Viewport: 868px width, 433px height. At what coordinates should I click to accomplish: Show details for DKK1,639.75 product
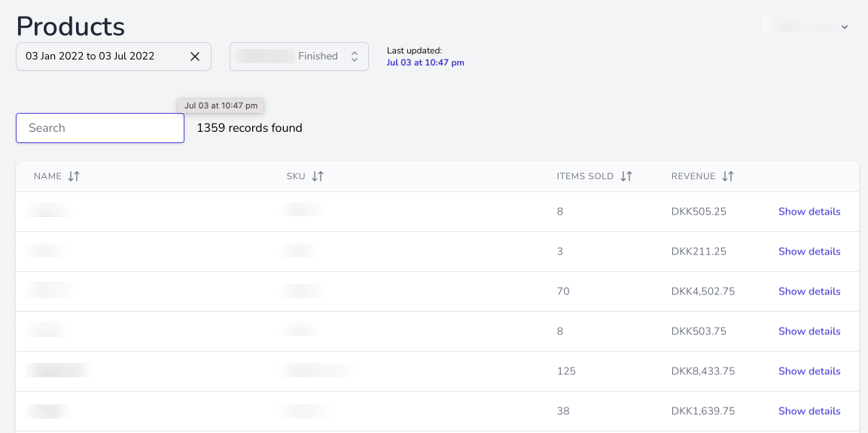pos(809,411)
